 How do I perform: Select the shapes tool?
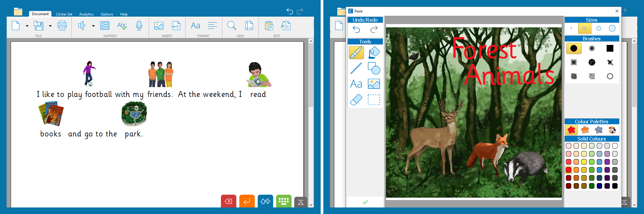pos(374,68)
